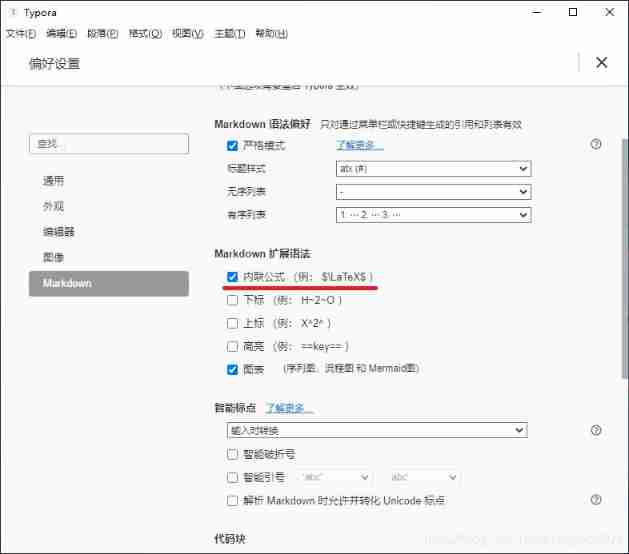Click the 智能标点 section heading

point(235,408)
